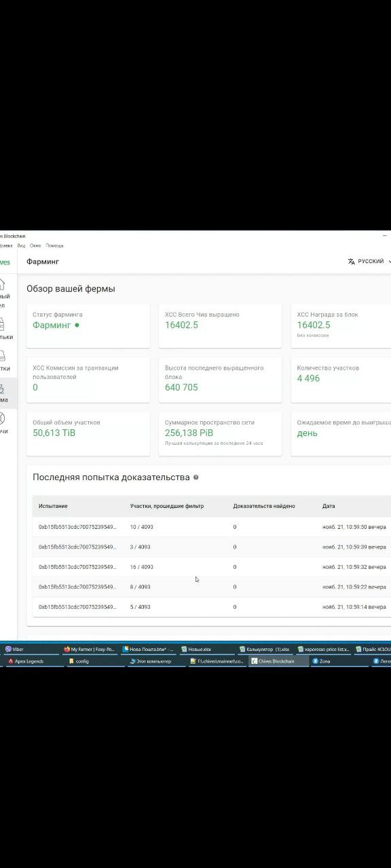Open Этот компьютер taskbar item

point(156,661)
